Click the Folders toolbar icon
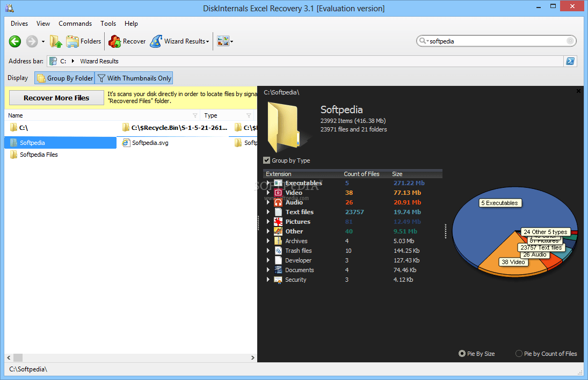This screenshot has height=380, width=588. click(83, 41)
